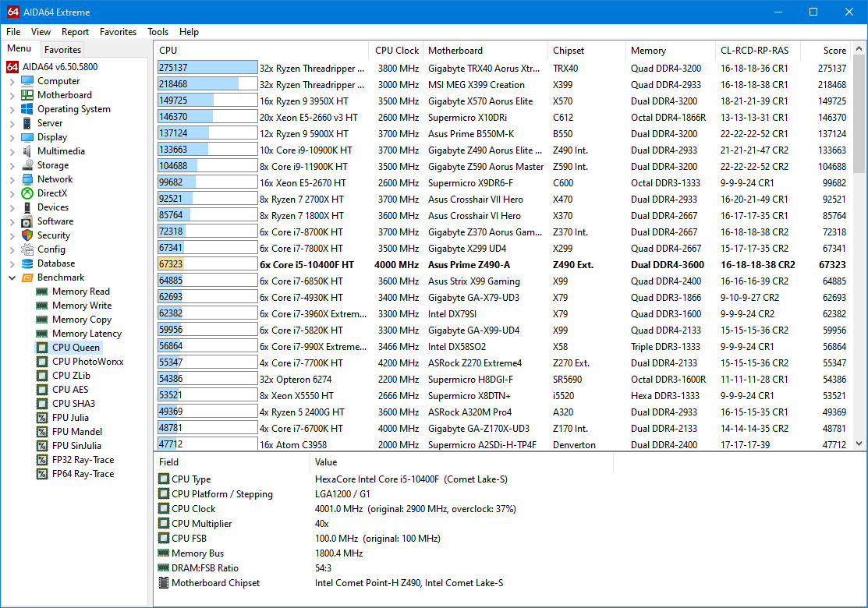Click the Memory Bus field icon
The image size is (868, 608).
[163, 553]
